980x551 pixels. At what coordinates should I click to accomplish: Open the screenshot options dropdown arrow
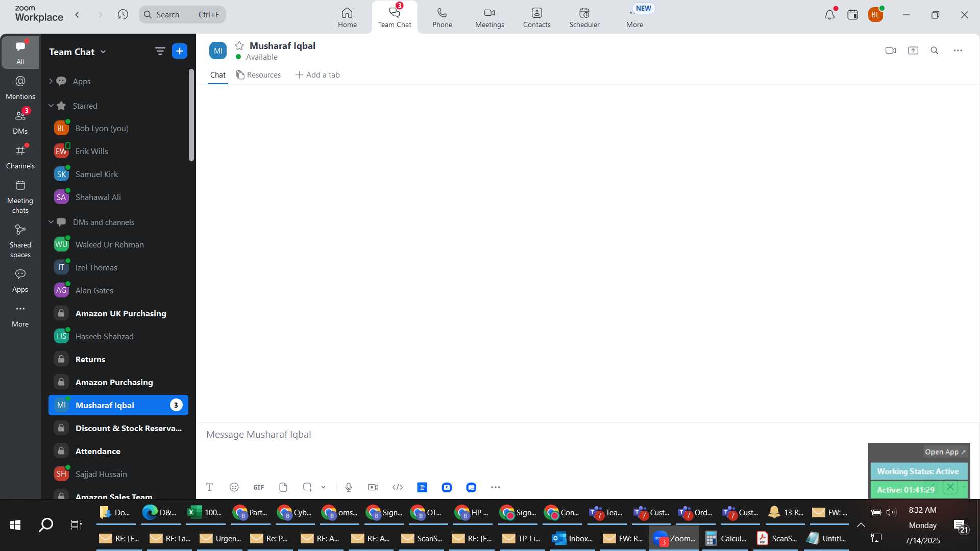[x=323, y=487]
